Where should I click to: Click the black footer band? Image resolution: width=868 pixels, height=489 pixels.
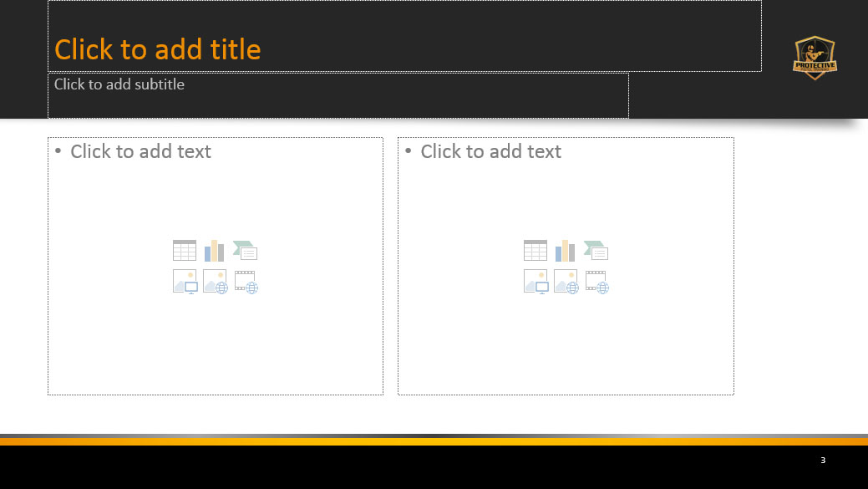click(x=418, y=468)
